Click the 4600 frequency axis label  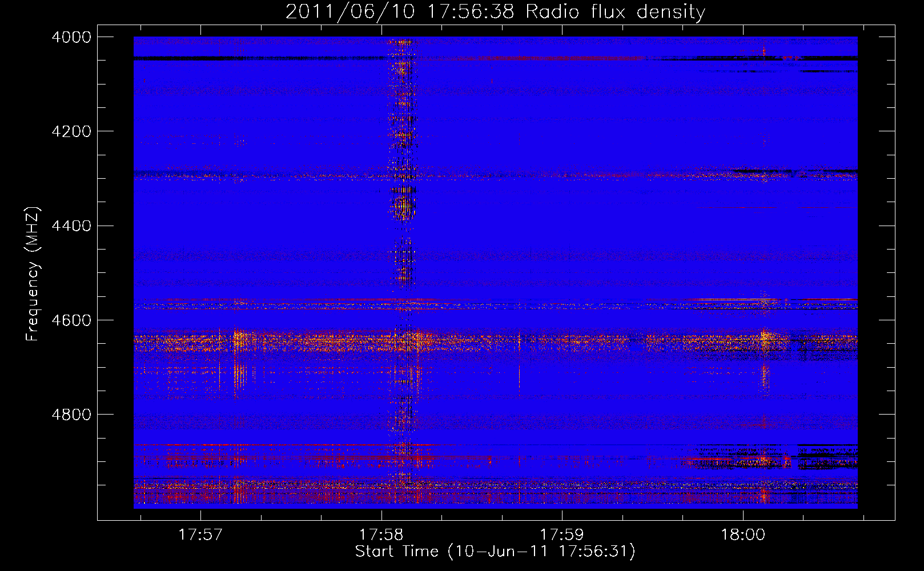coord(71,320)
